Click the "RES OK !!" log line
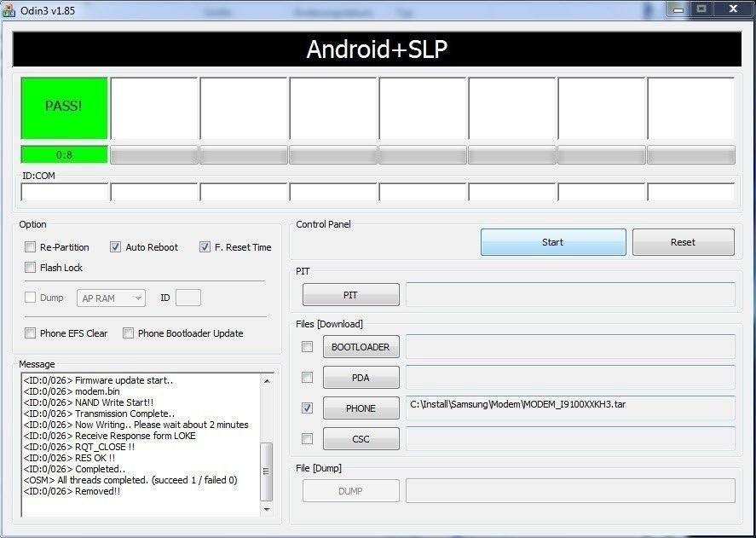 pyautogui.click(x=69, y=458)
